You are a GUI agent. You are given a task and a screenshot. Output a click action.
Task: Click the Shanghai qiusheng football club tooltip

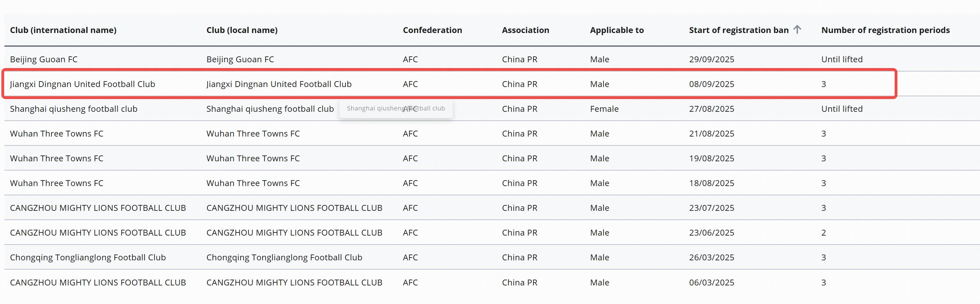[x=396, y=109]
